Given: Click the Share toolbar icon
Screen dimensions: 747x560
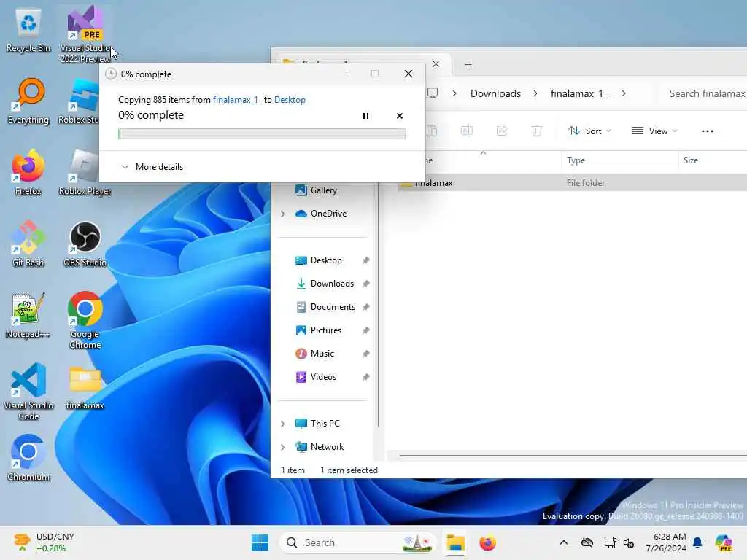Looking at the screenshot, I should point(502,131).
